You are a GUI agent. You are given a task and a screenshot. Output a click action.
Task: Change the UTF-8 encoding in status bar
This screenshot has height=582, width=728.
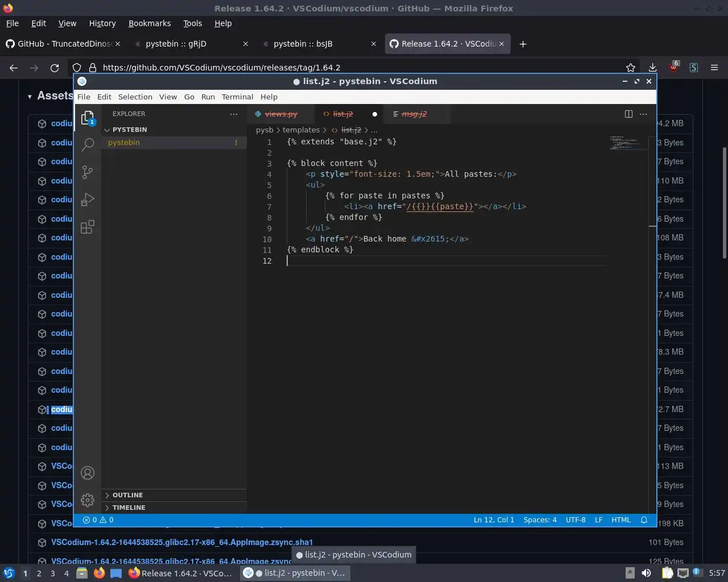576,520
